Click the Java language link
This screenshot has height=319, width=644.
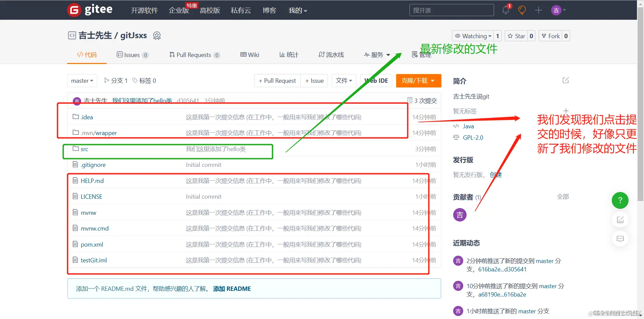468,126
